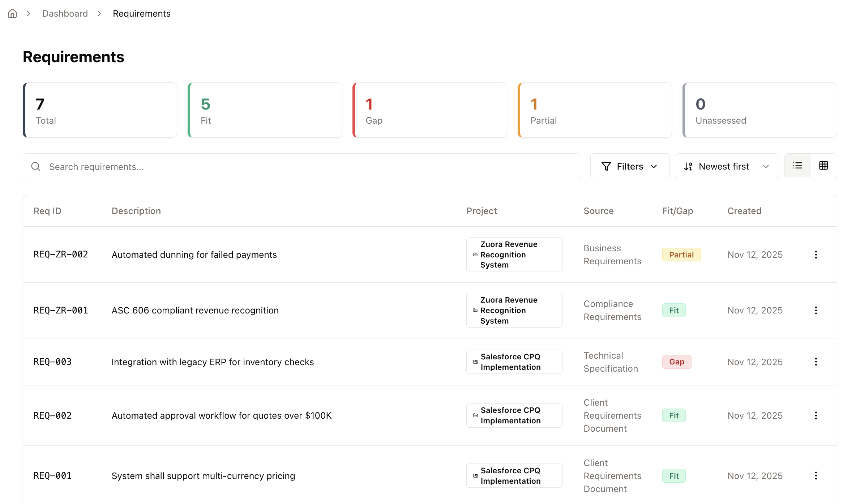Viewport: 843px width, 504px height.
Task: Open row actions menu for REQ-ZR-001
Action: [x=816, y=310]
